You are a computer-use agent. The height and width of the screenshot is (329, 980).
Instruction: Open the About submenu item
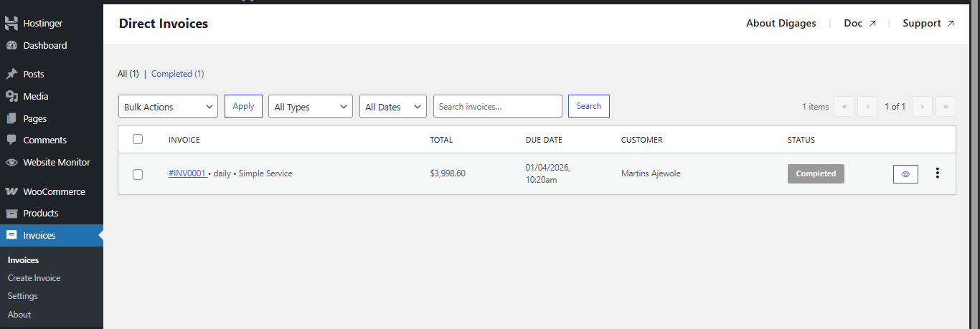[x=19, y=315]
